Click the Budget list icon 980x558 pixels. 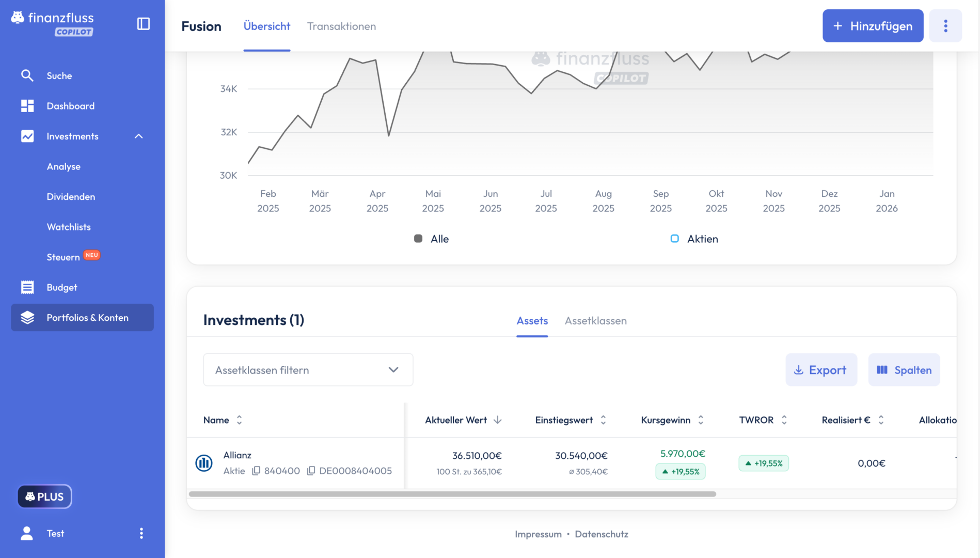pos(27,287)
